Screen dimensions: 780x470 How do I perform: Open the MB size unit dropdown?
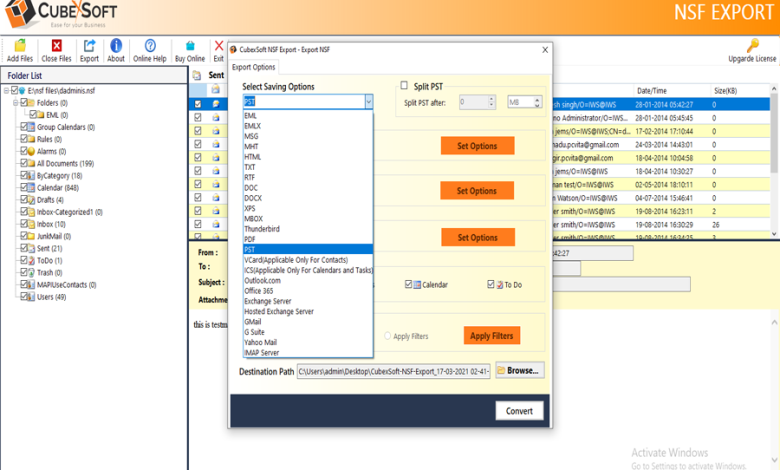click(x=537, y=102)
